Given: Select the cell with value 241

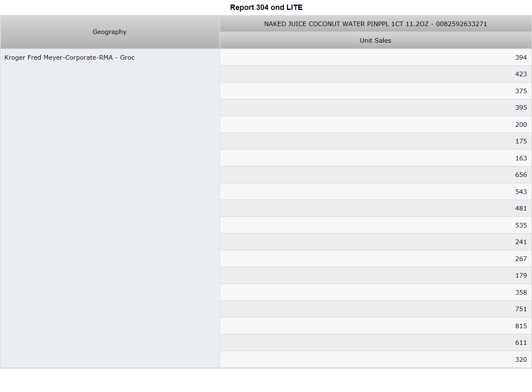Looking at the screenshot, I should pyautogui.click(x=375, y=242).
